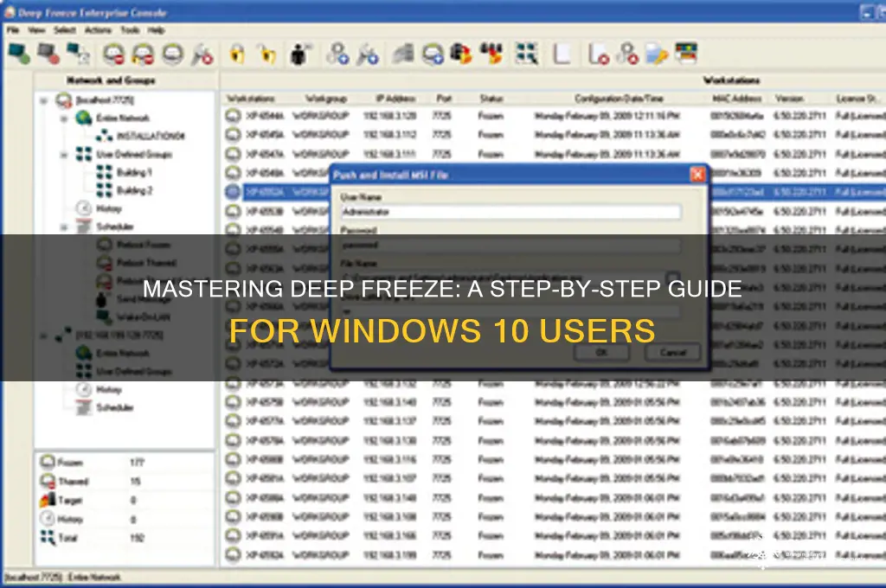Screen dimensions: 886x588
Task: Click the black figure toolbar icon
Action: point(299,54)
